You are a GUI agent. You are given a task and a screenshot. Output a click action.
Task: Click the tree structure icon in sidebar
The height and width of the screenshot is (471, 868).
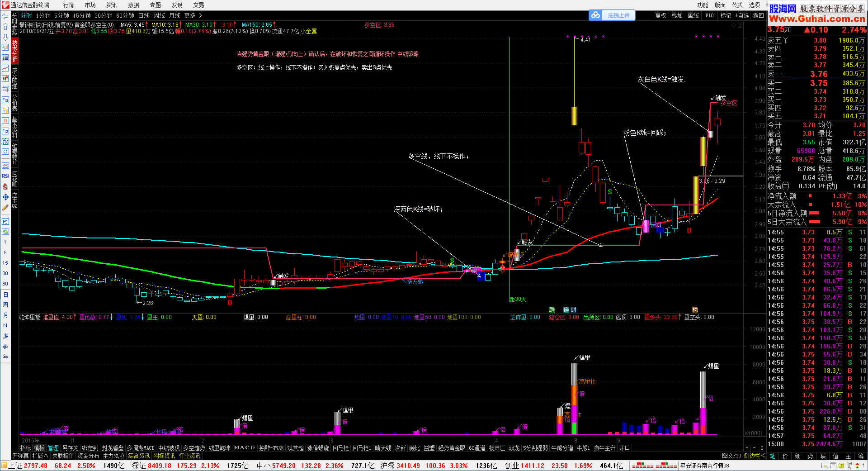pyautogui.click(x=5, y=110)
